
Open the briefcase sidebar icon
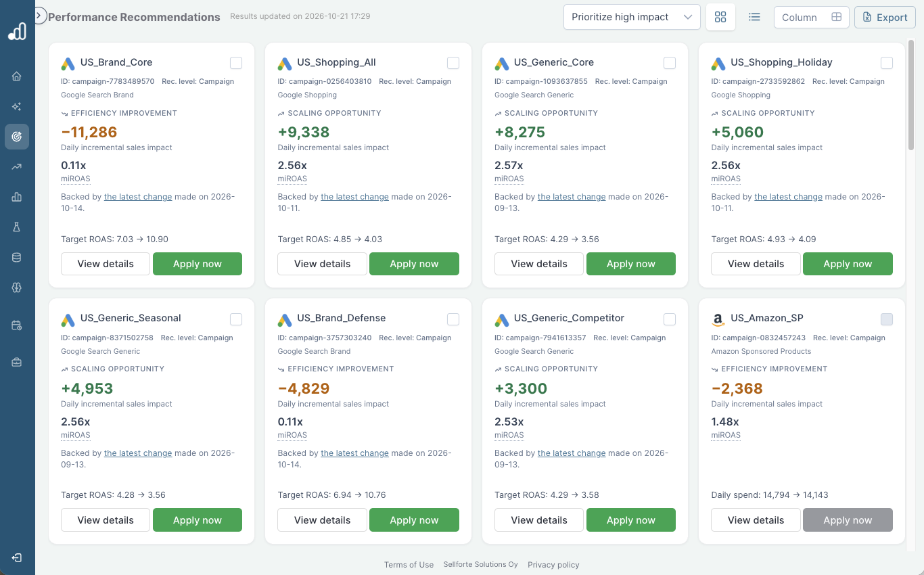tap(17, 363)
